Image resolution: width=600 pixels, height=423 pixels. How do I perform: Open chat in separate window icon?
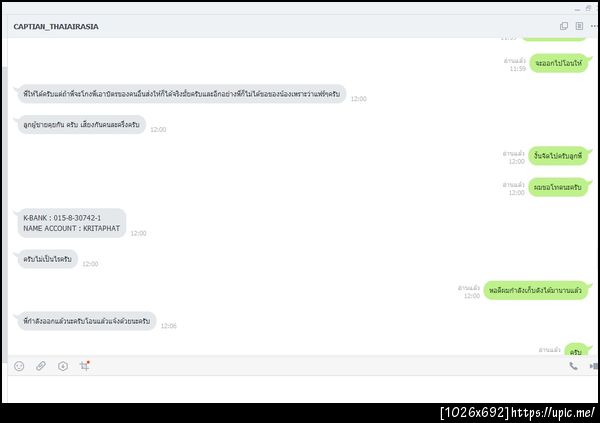pyautogui.click(x=564, y=26)
